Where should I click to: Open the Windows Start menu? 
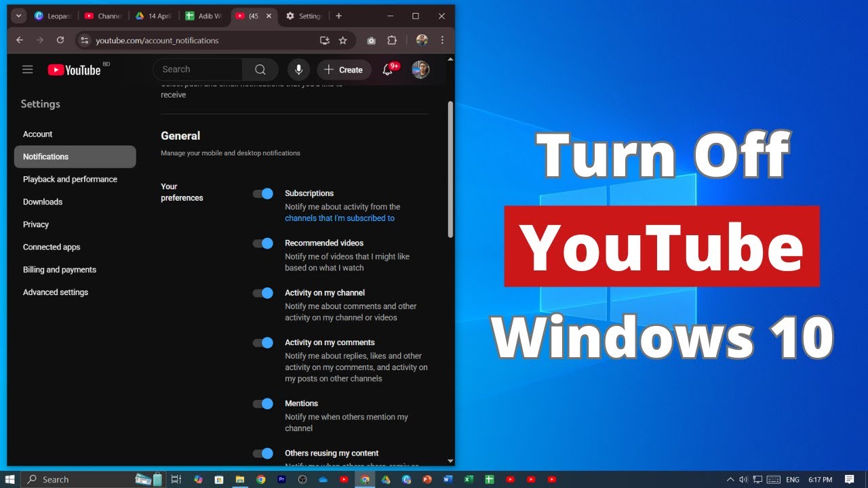(x=10, y=479)
